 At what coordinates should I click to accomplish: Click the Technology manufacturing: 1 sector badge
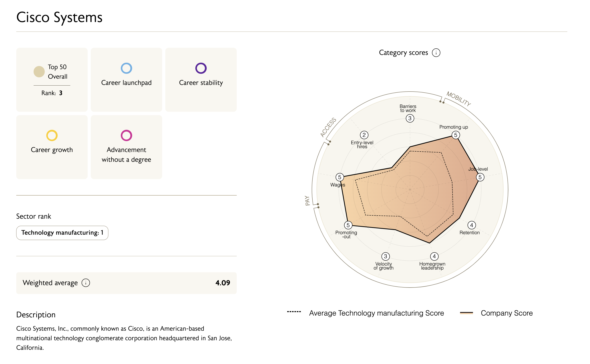coord(62,232)
